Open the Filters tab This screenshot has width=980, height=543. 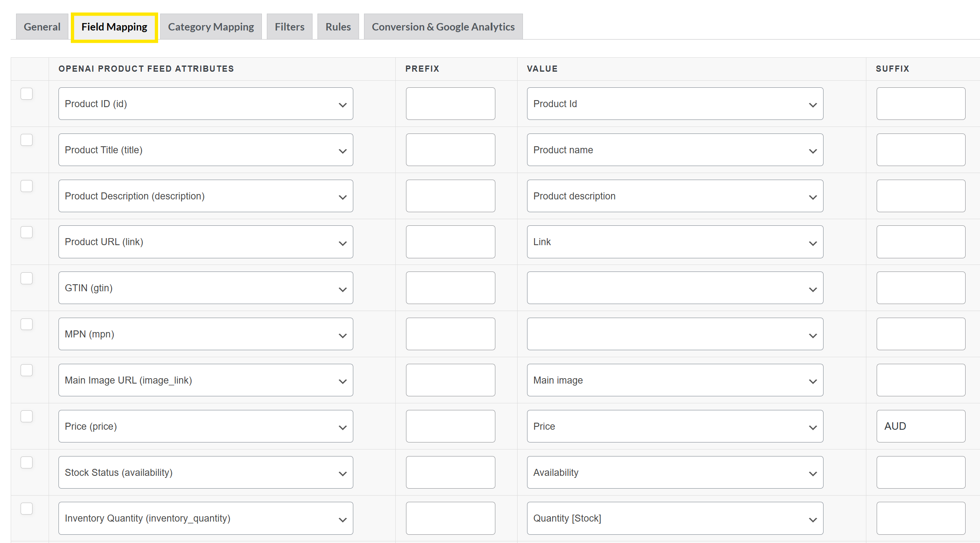pyautogui.click(x=289, y=27)
